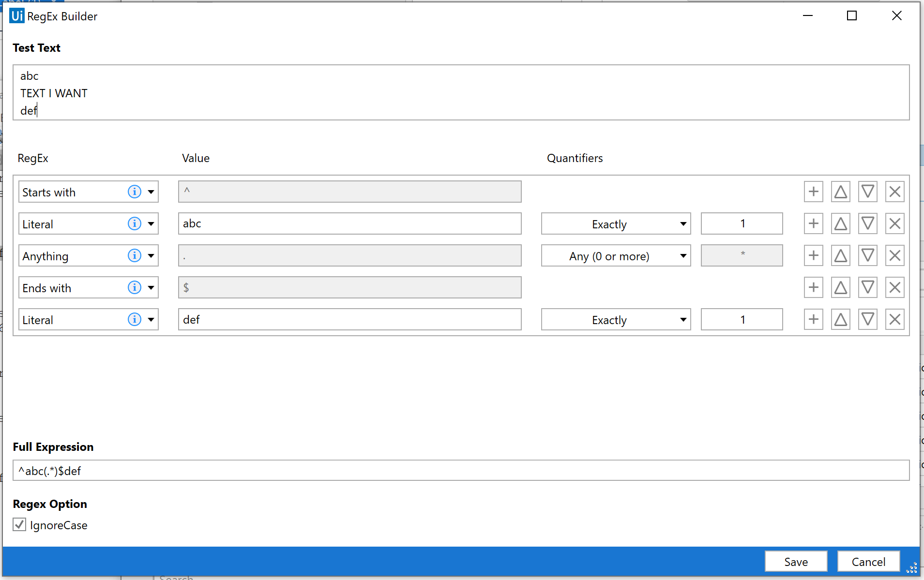Screen dimensions: 924x580
Task: Click the info icon on the Literal abc row
Action: [x=135, y=223]
